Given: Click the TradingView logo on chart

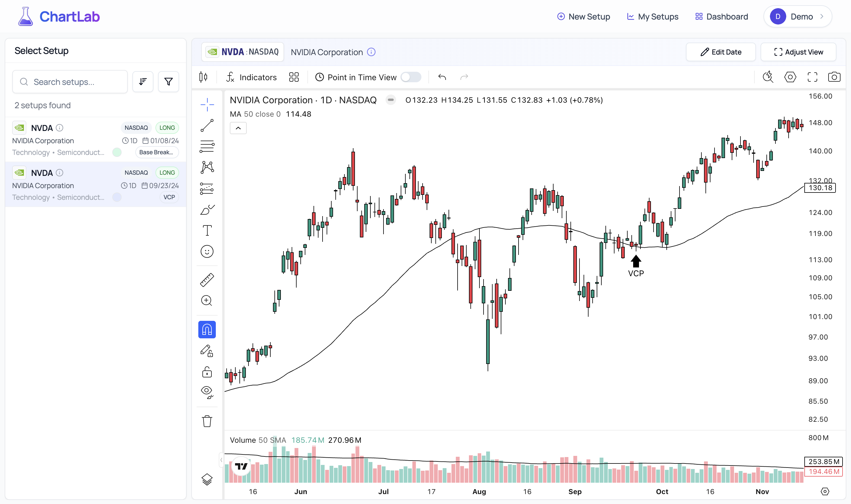Looking at the screenshot, I should (241, 466).
